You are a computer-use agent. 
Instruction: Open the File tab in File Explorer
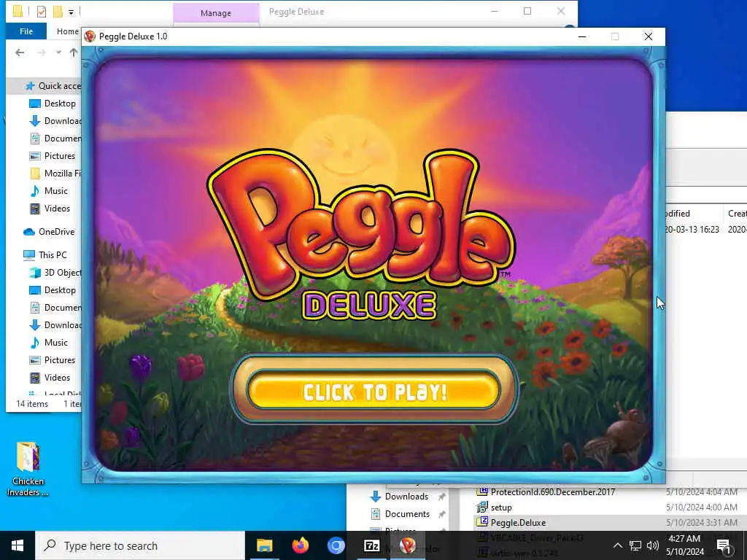[26, 31]
